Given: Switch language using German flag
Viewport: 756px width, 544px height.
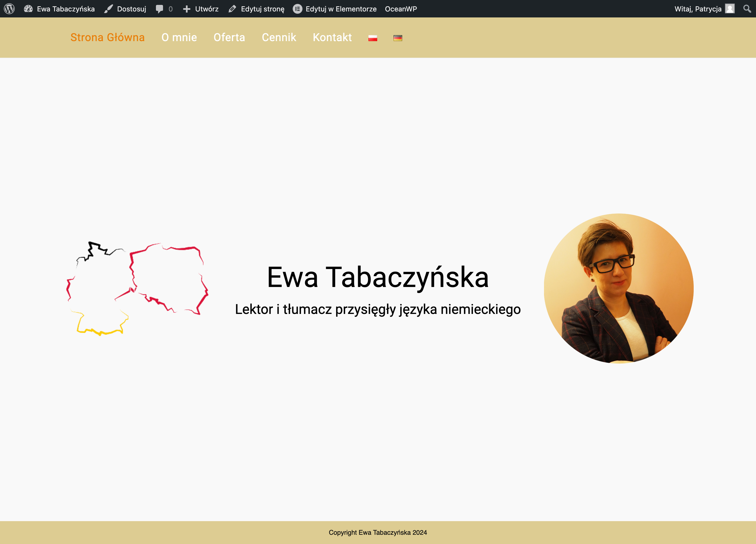Looking at the screenshot, I should click(398, 38).
